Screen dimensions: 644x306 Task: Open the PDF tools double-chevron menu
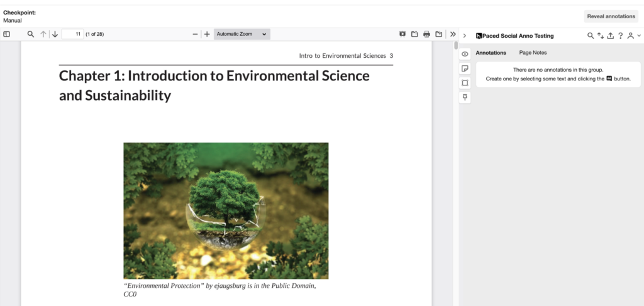[453, 35]
